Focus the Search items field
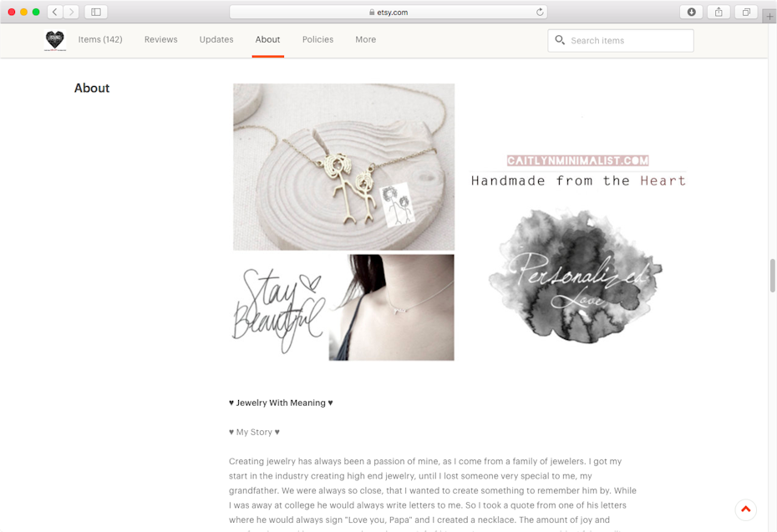The width and height of the screenshot is (777, 532). click(621, 41)
